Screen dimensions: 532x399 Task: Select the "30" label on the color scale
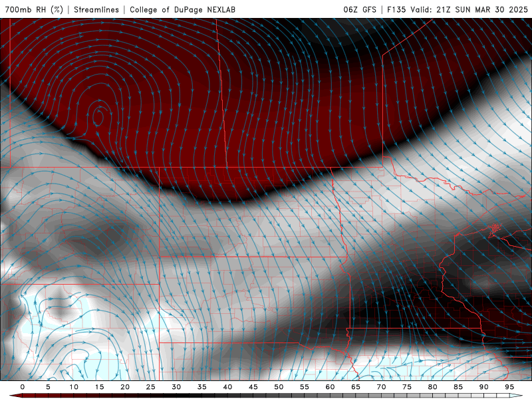(176, 387)
